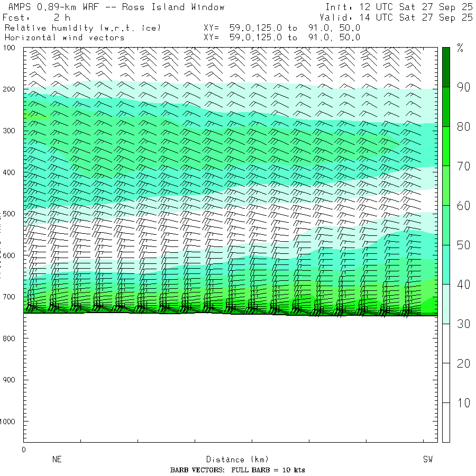The width and height of the screenshot is (476, 476).
Task: Click the 100 pressure axis label
Action: pos(9,48)
